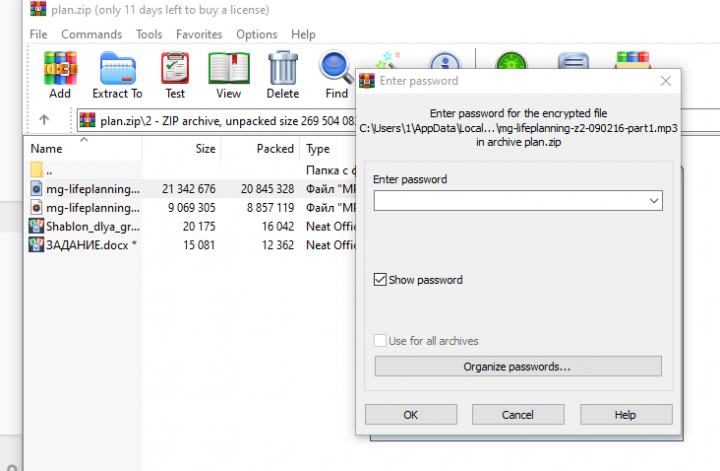Uncheck the Show password checkbox
This screenshot has width=720, height=471.
coord(380,280)
